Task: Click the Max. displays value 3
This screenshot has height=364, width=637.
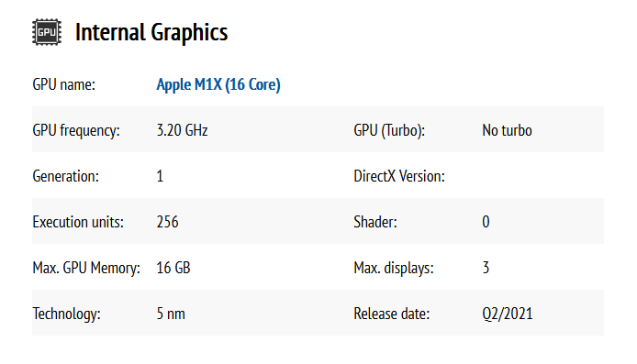Action: pos(486,268)
